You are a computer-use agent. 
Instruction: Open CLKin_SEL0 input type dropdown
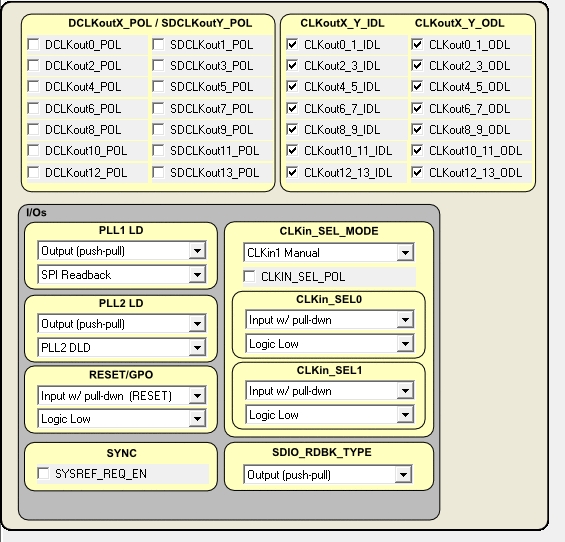pyautogui.click(x=330, y=319)
